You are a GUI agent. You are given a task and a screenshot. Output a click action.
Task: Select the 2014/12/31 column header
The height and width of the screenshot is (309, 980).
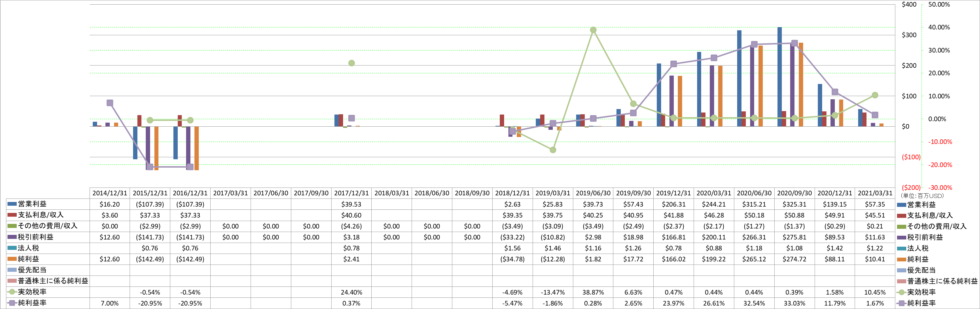click(x=109, y=193)
